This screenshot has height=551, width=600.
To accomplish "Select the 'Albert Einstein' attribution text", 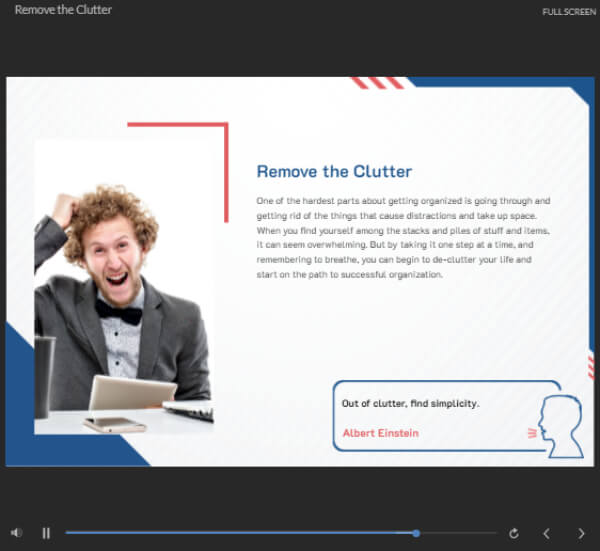I will coord(380,433).
